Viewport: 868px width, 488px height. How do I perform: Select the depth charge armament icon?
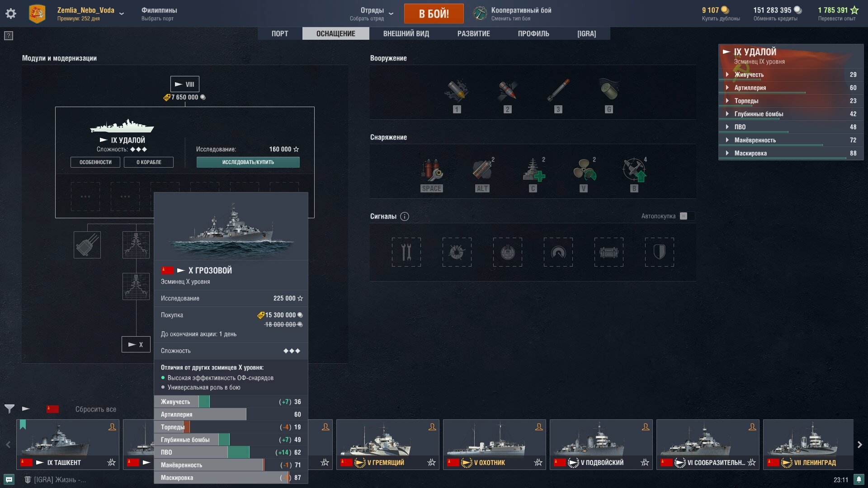609,90
